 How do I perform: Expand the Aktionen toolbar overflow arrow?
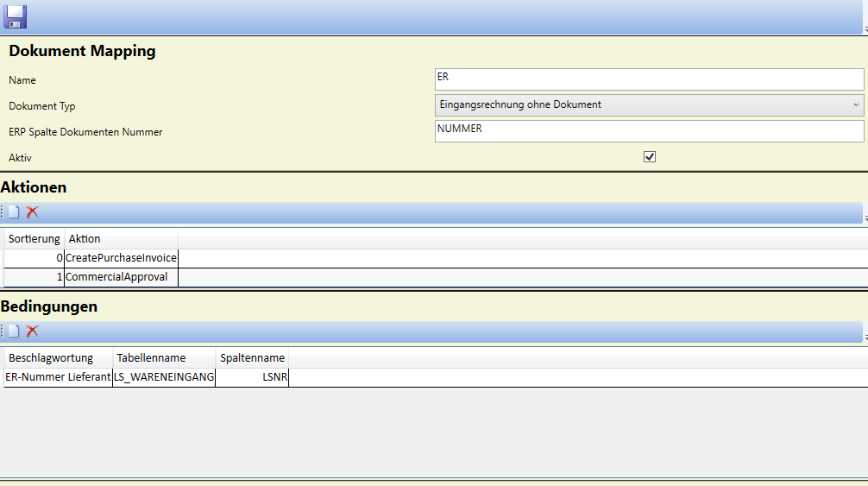pos(865,219)
